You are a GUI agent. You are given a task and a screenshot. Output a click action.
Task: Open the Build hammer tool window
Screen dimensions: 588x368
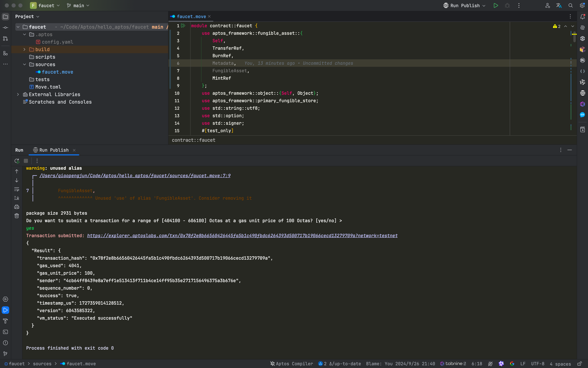tap(5, 321)
